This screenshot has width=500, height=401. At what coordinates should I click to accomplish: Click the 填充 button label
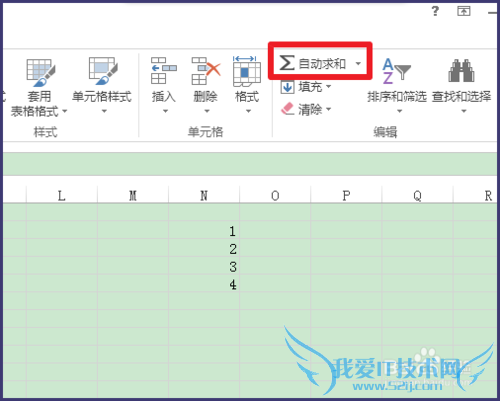tap(310, 87)
